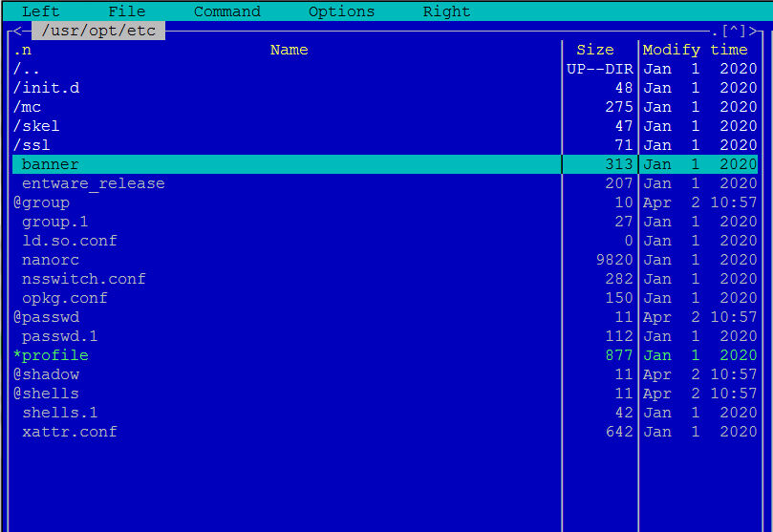The width and height of the screenshot is (773, 532).
Task: Click size value 313 of banner
Action: [x=619, y=164]
